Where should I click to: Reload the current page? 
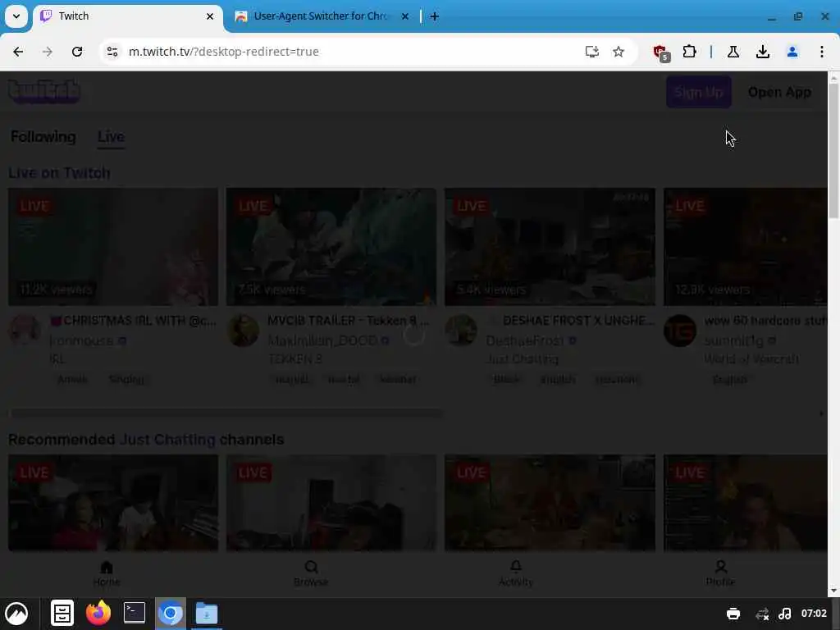(x=77, y=52)
